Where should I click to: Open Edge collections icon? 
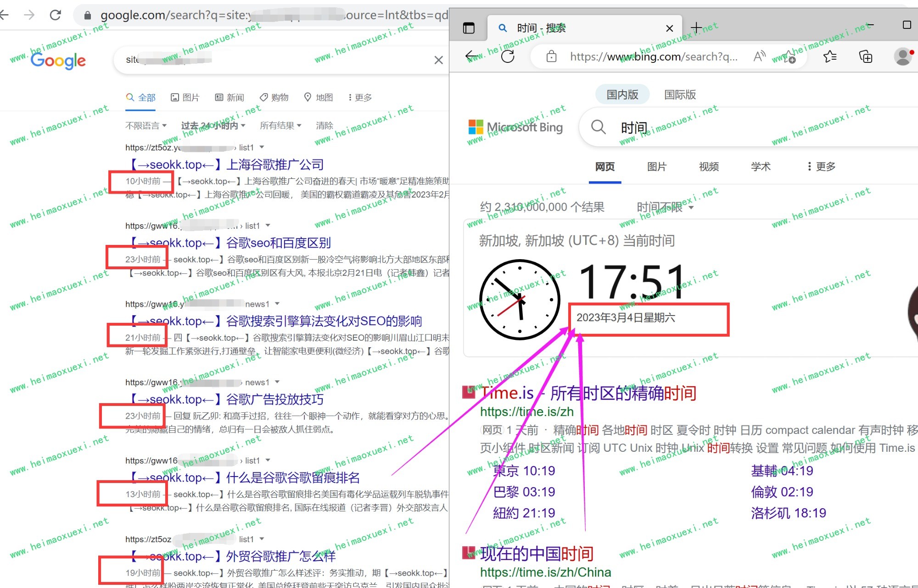tap(866, 57)
